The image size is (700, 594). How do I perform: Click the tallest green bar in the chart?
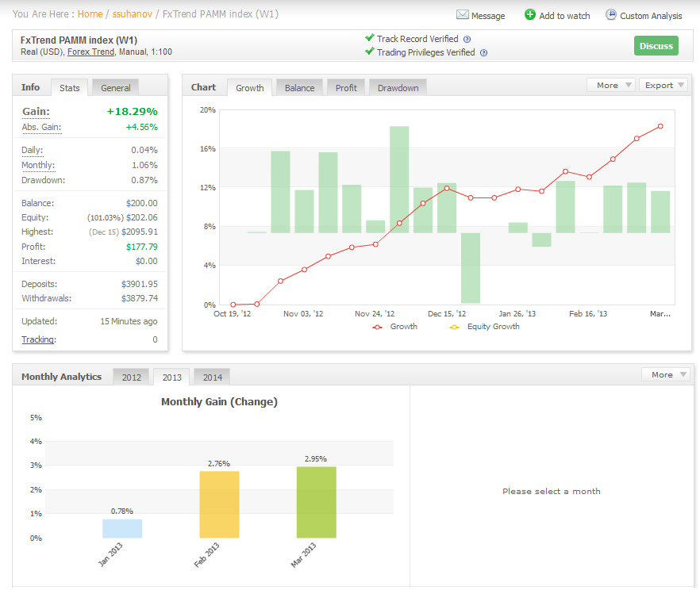pyautogui.click(x=399, y=179)
